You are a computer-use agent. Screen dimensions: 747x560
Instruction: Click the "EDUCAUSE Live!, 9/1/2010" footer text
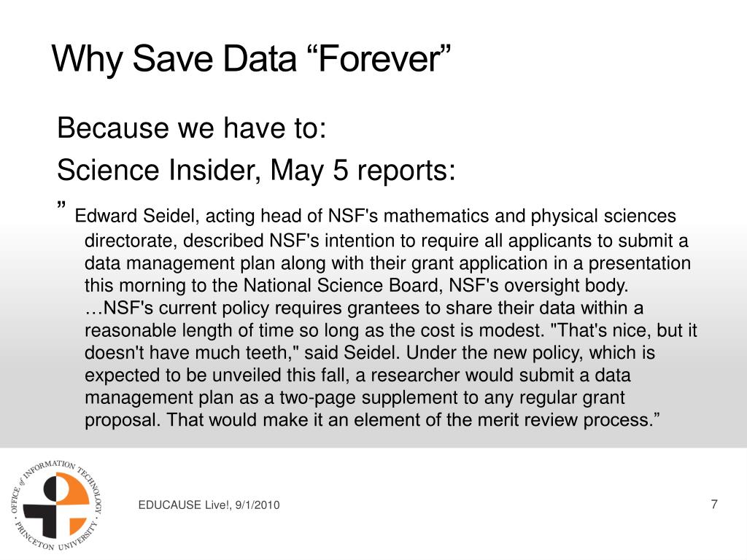209,505
